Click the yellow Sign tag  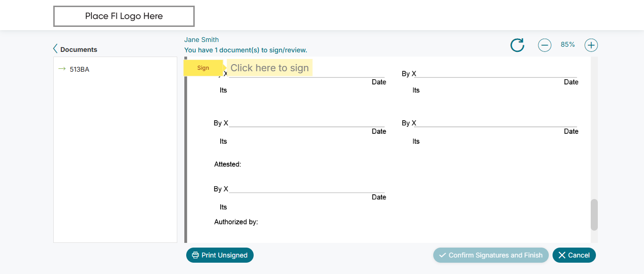pos(203,68)
